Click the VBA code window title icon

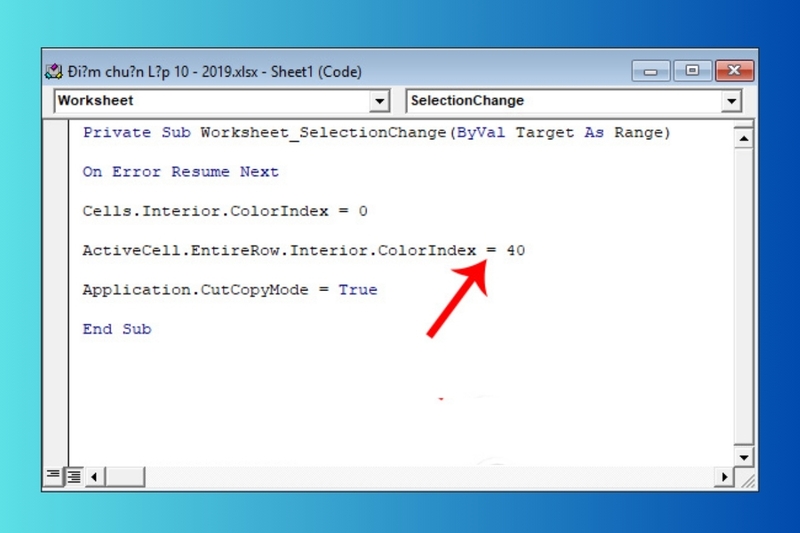[54, 72]
